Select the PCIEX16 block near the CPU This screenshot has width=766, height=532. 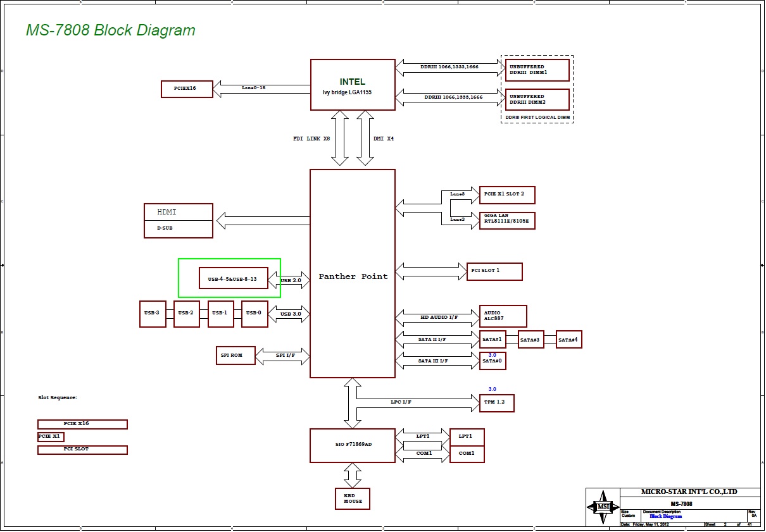[x=187, y=89]
